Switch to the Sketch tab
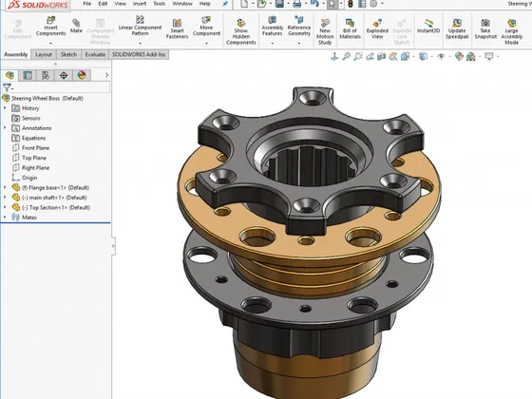532x399 pixels. click(x=68, y=54)
